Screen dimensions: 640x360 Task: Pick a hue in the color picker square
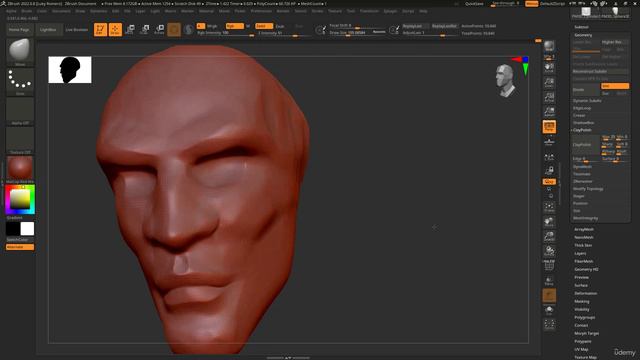tap(20, 200)
